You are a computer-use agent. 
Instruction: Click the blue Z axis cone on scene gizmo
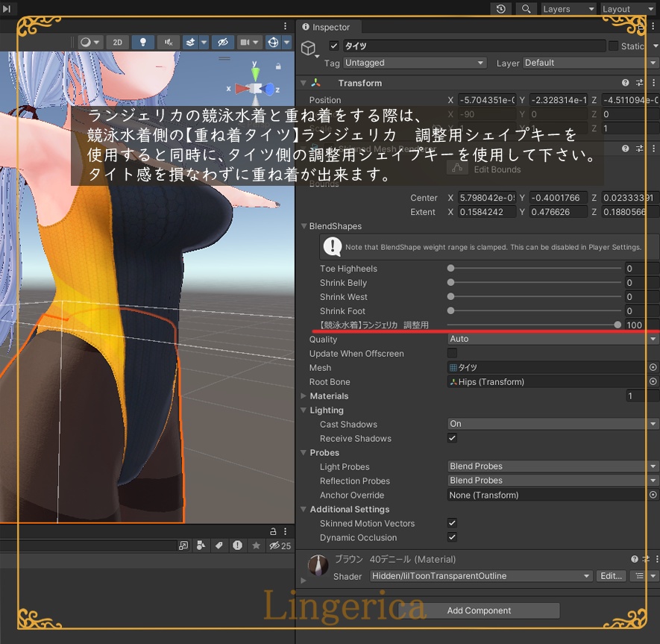click(x=268, y=89)
